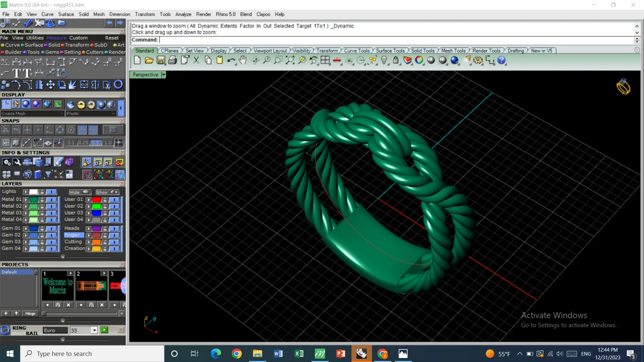Viewport: 644px width, 362px height.
Task: Toggle visibility switch of User 01 layer
Action: [114, 200]
